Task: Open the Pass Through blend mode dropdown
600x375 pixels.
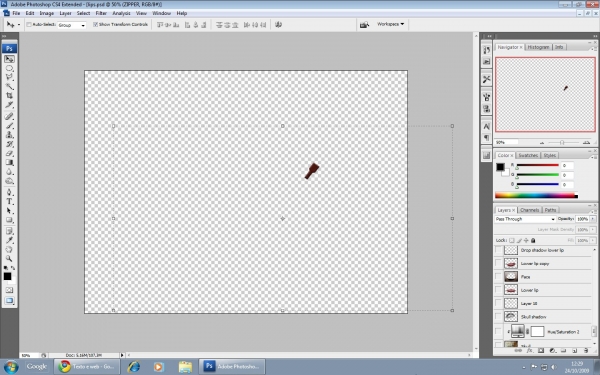Action: click(525, 219)
